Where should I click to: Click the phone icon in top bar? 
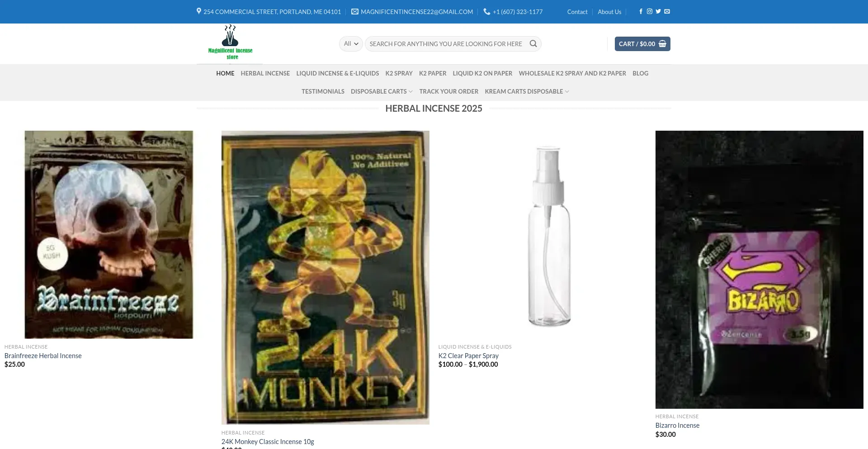coord(486,12)
